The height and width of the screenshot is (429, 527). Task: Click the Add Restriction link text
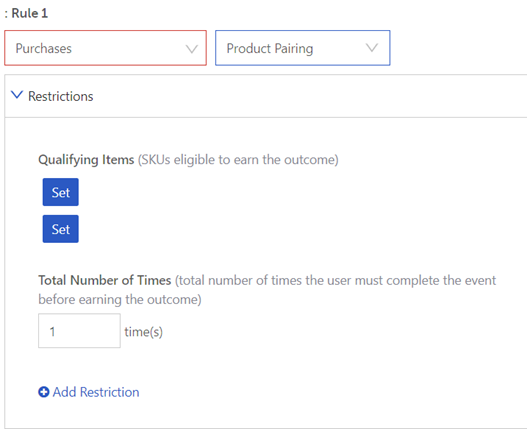(96, 392)
